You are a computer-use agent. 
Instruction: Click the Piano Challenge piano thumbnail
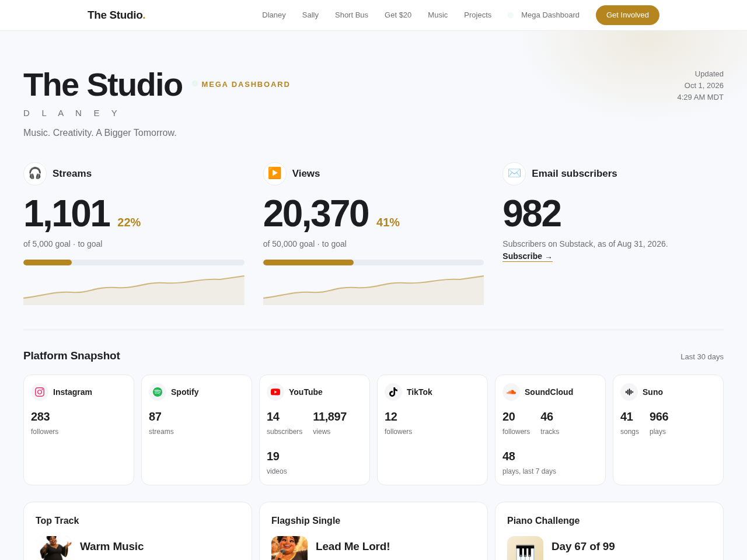click(525, 548)
